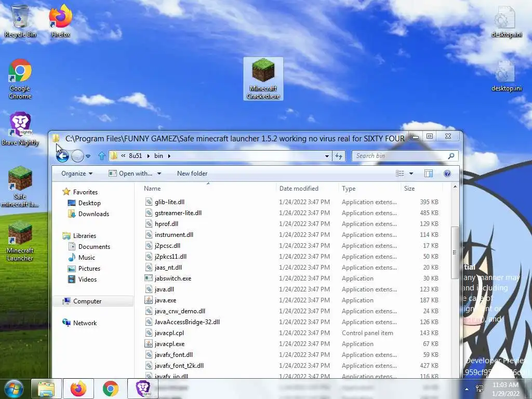Select Minecraft Cracked.exe on the desktop
The height and width of the screenshot is (399, 532).
click(263, 79)
